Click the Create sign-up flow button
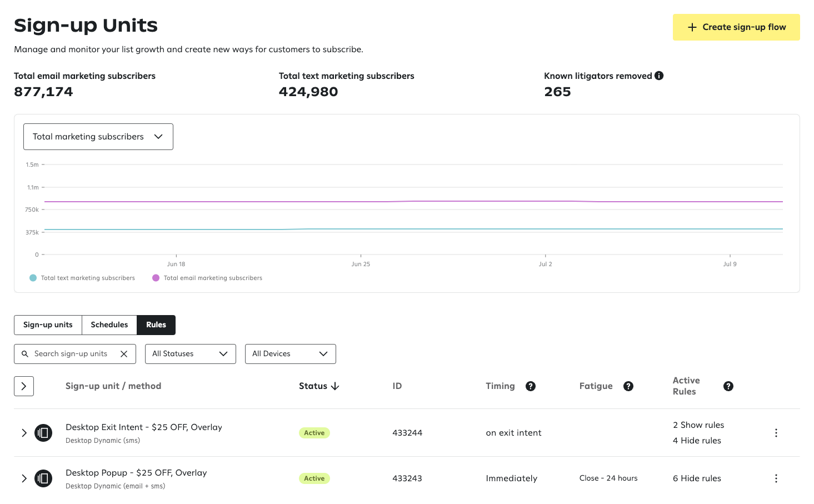The image size is (814, 504). [x=736, y=27]
